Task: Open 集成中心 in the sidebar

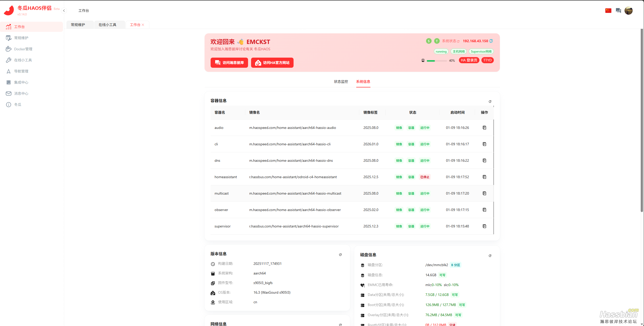Action: (x=21, y=82)
